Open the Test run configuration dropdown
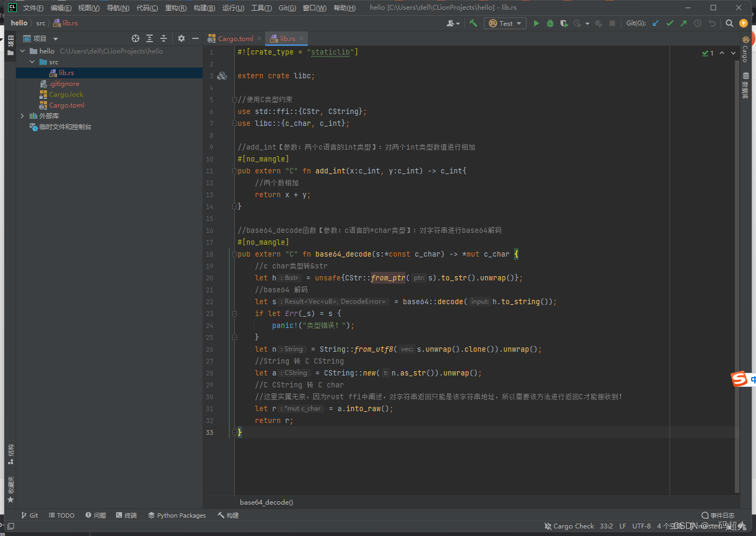756x536 pixels. pos(506,23)
